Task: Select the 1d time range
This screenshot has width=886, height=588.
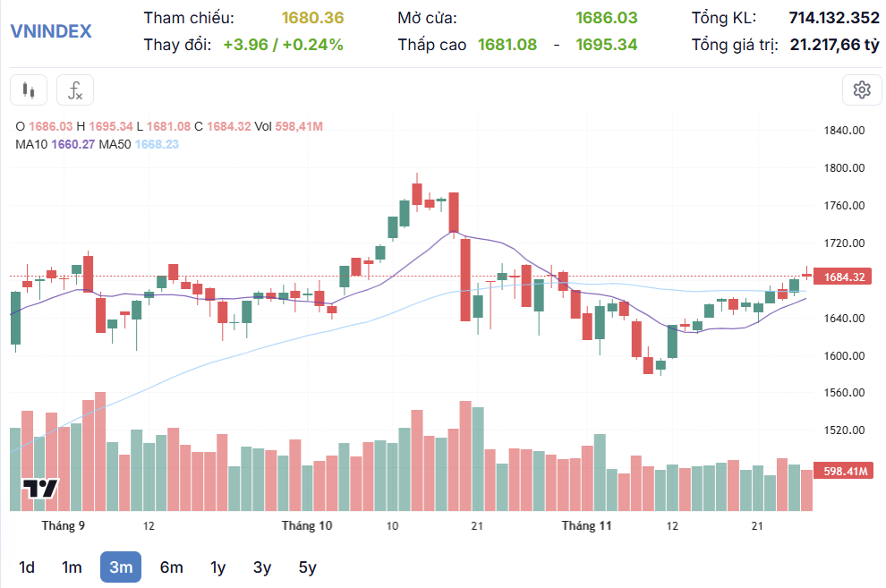Action: coord(27,567)
